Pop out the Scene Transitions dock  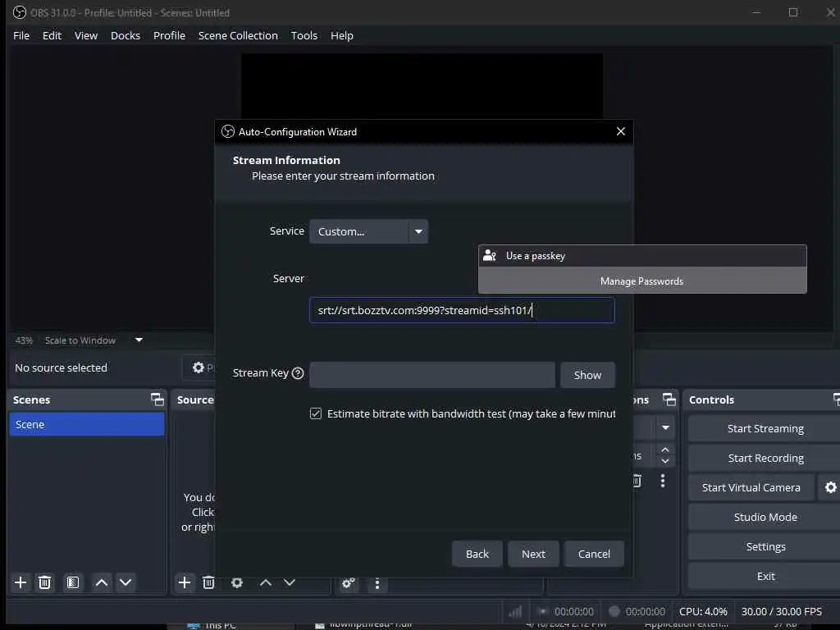669,399
